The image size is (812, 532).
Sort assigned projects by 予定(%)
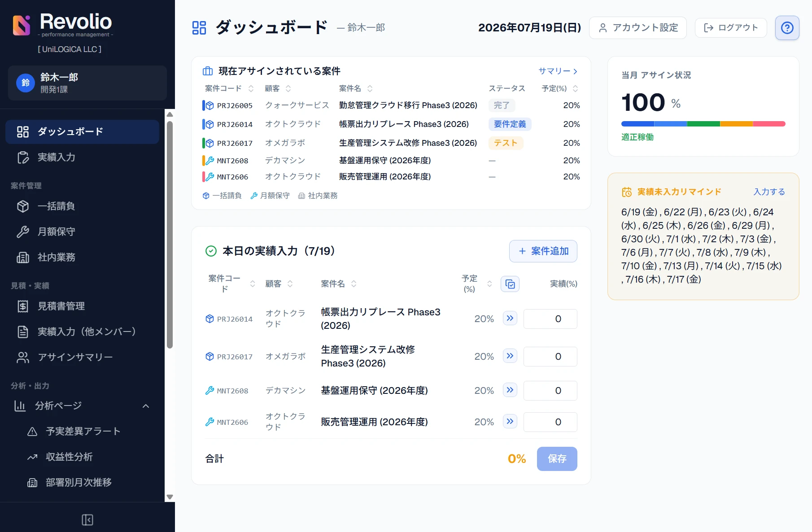click(x=576, y=89)
